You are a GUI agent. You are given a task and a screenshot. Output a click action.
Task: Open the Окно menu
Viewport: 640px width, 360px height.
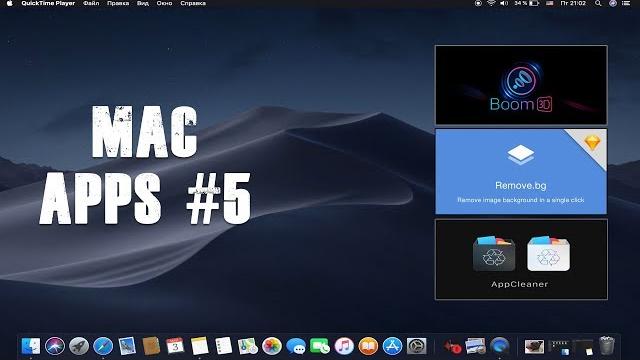pyautogui.click(x=164, y=3)
